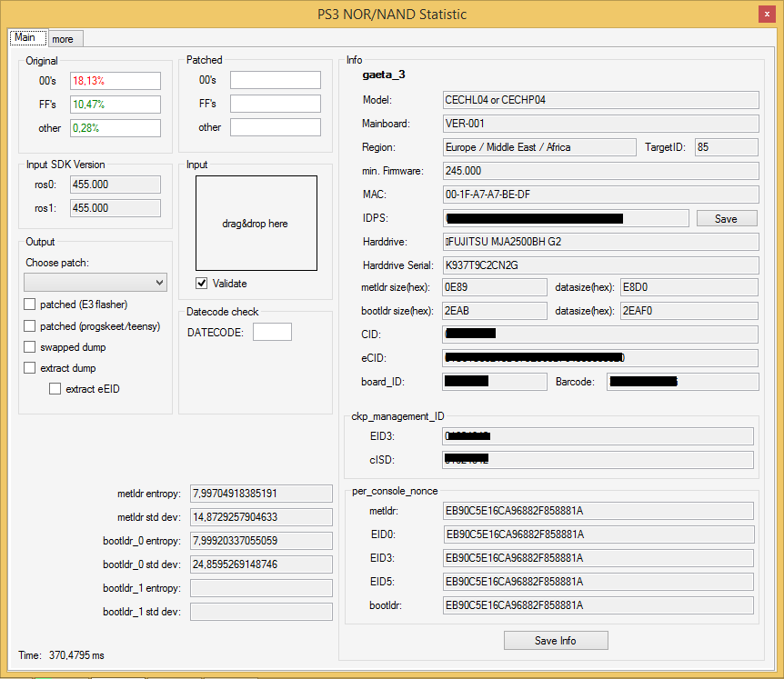
Task: Open the 'more' tab
Action: (63, 39)
